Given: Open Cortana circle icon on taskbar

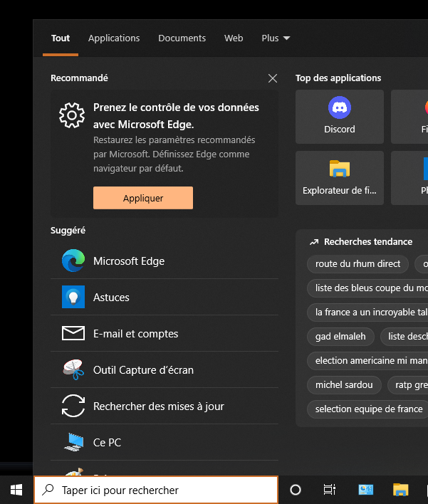Looking at the screenshot, I should point(296,490).
